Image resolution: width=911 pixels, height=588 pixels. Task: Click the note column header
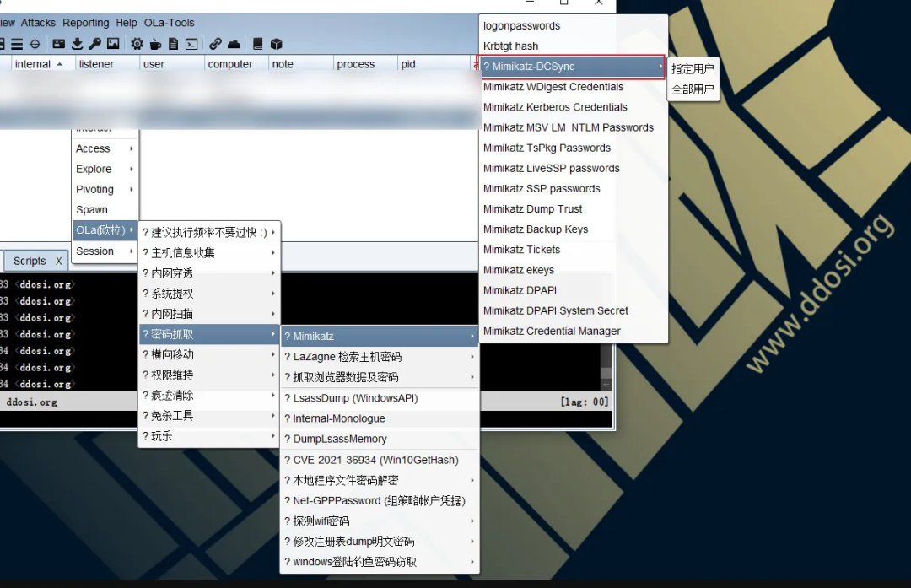301,64
